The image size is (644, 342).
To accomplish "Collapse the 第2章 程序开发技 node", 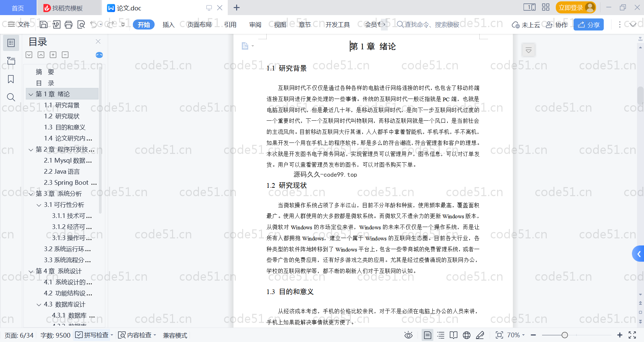I will point(31,150).
